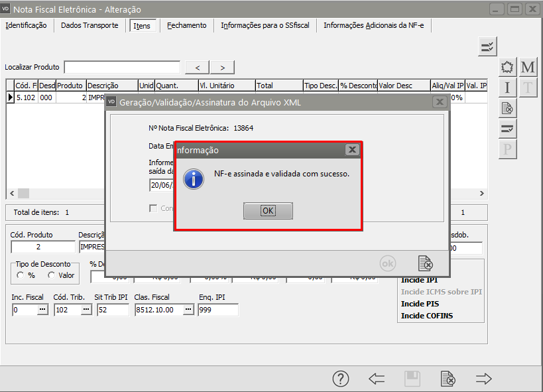Click the cancel document icon in XML window

point(425,263)
